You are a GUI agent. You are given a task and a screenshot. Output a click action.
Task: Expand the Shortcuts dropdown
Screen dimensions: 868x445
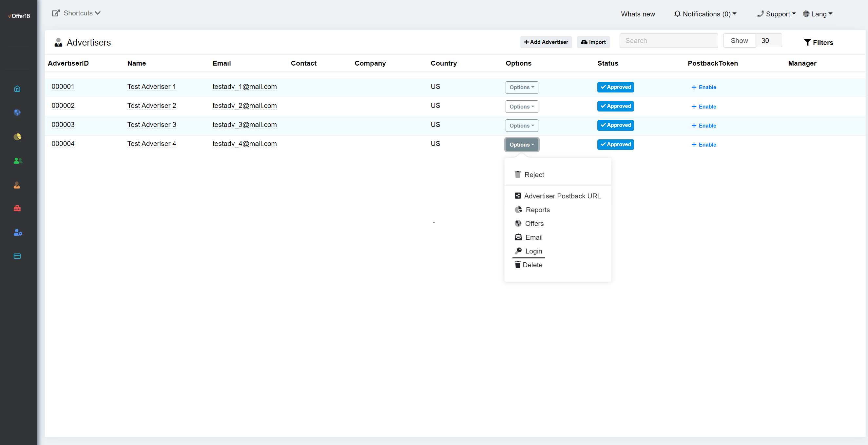point(77,13)
